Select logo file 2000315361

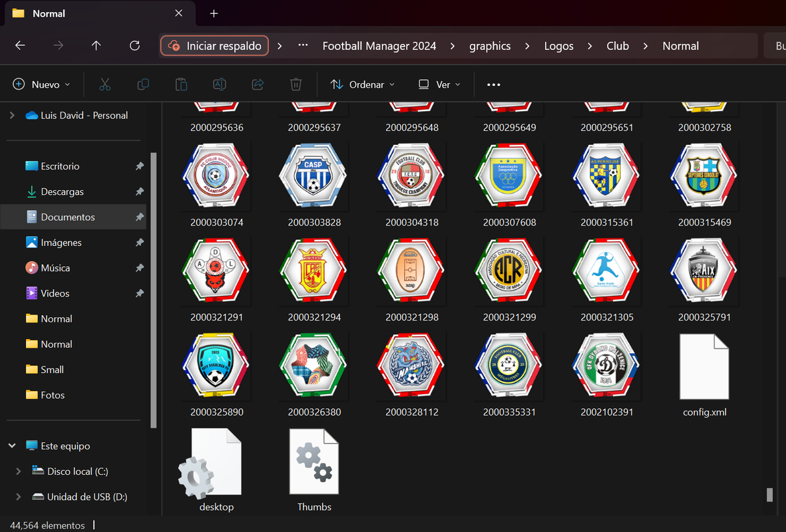click(606, 186)
